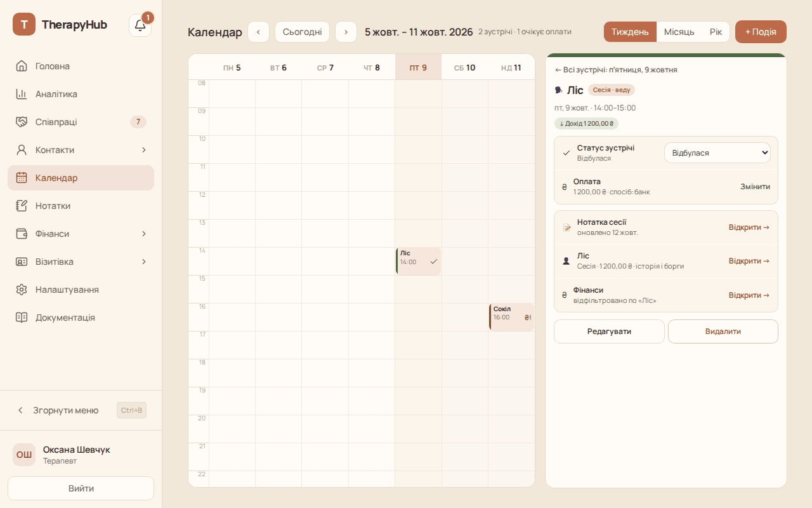Click the Сьогодні button
Image resolution: width=812 pixels, height=508 pixels.
tap(302, 32)
